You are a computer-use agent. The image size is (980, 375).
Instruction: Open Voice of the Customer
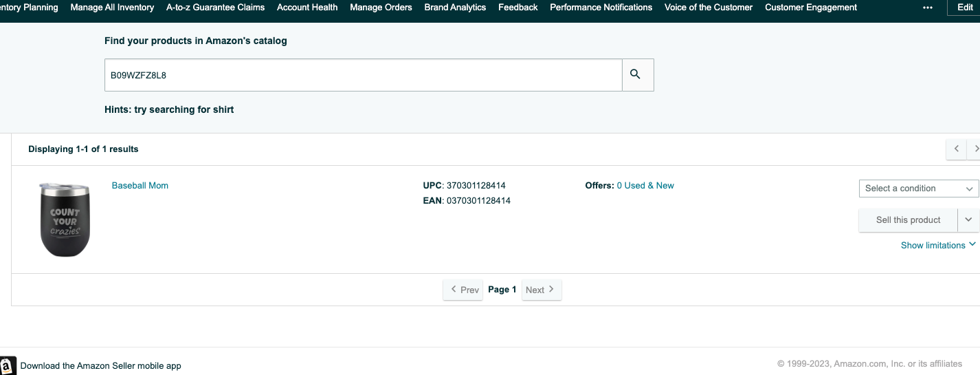(709, 8)
